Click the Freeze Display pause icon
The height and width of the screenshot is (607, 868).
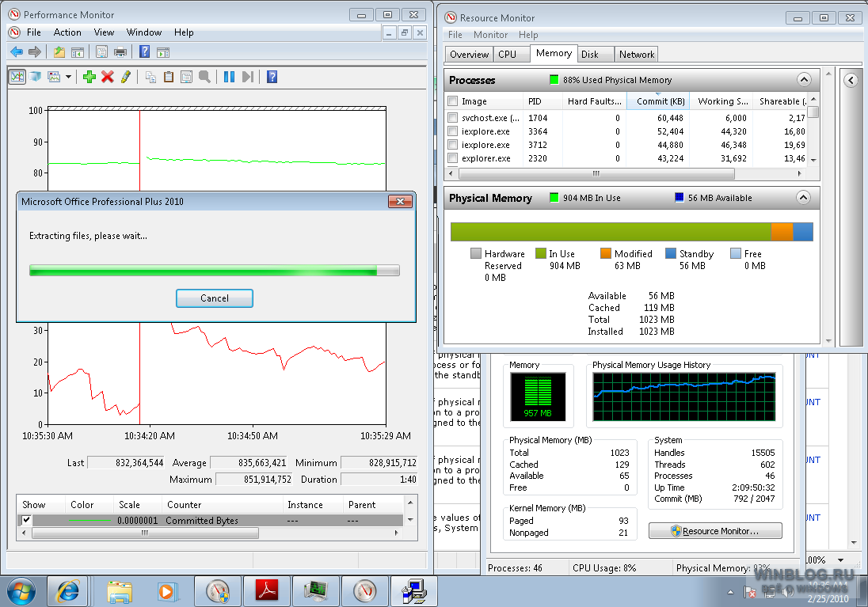click(x=229, y=77)
